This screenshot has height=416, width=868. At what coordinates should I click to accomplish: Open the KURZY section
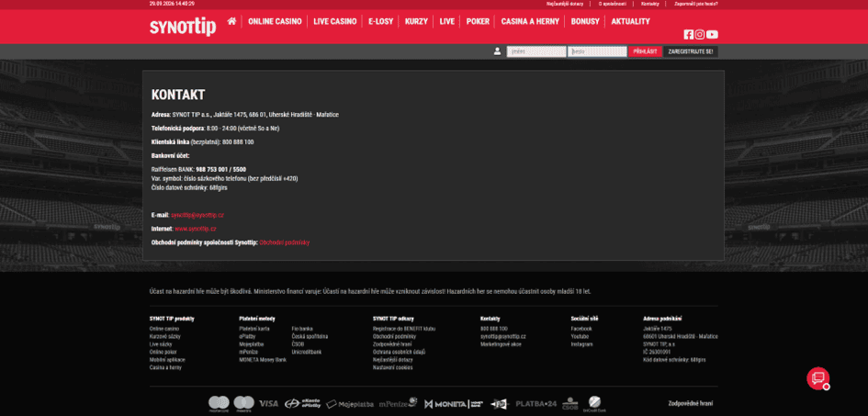(x=416, y=21)
